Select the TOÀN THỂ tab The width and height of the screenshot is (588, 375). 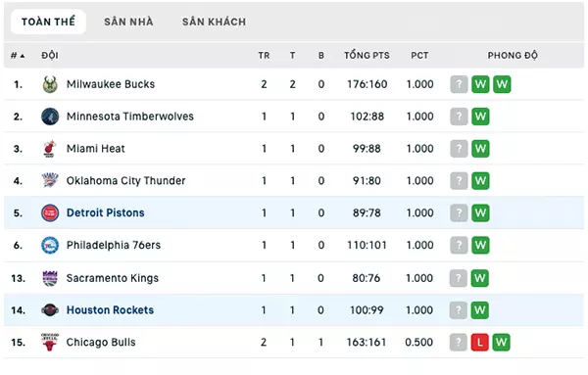click(x=48, y=22)
